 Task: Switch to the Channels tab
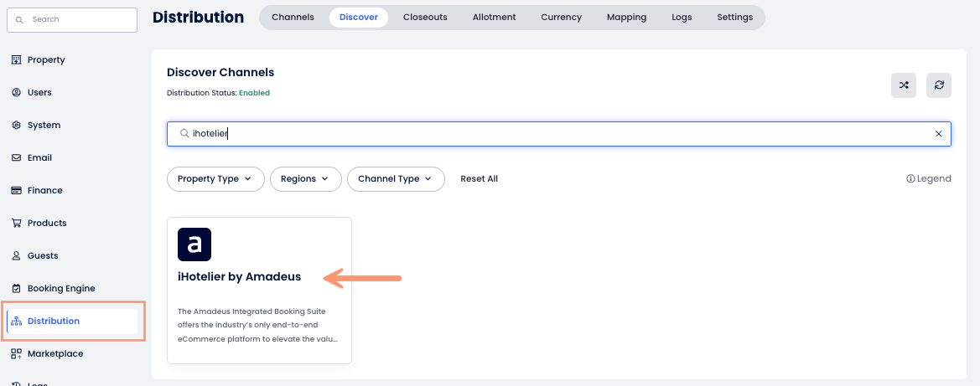pos(293,18)
